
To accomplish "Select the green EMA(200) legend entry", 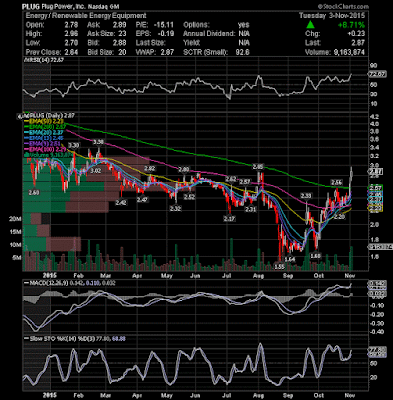I will 44,127.
